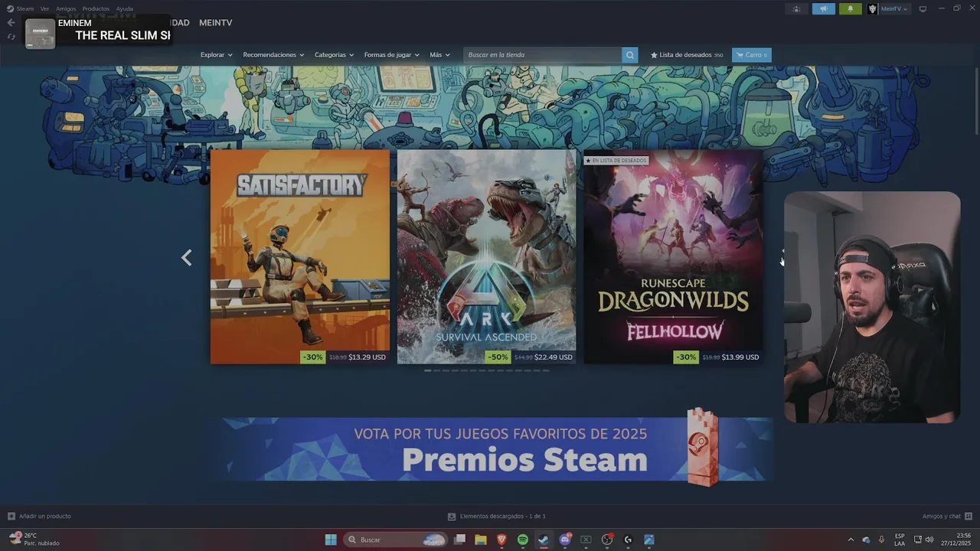
Task: Open RuneScape Dragonwilds Fellhollow card
Action: [674, 256]
